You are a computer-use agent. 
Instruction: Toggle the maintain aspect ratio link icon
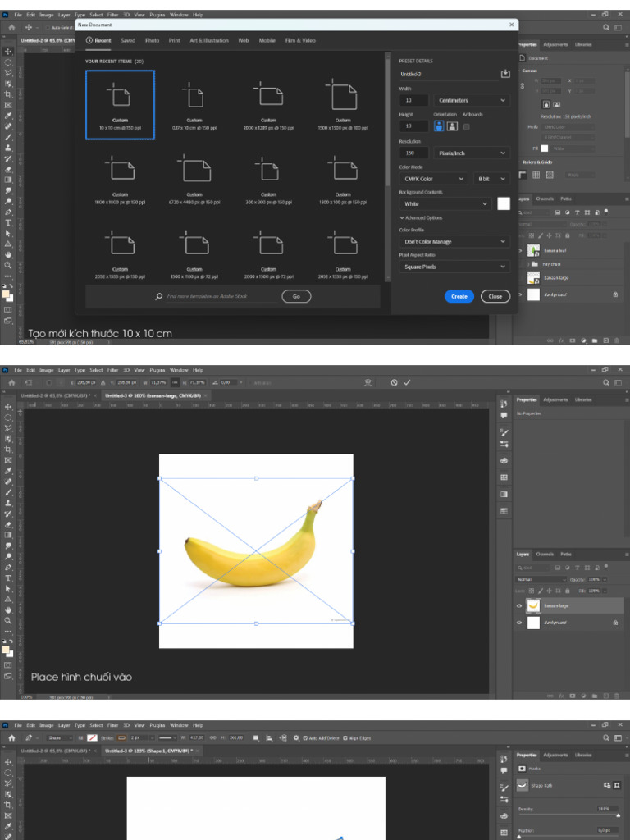point(175,382)
